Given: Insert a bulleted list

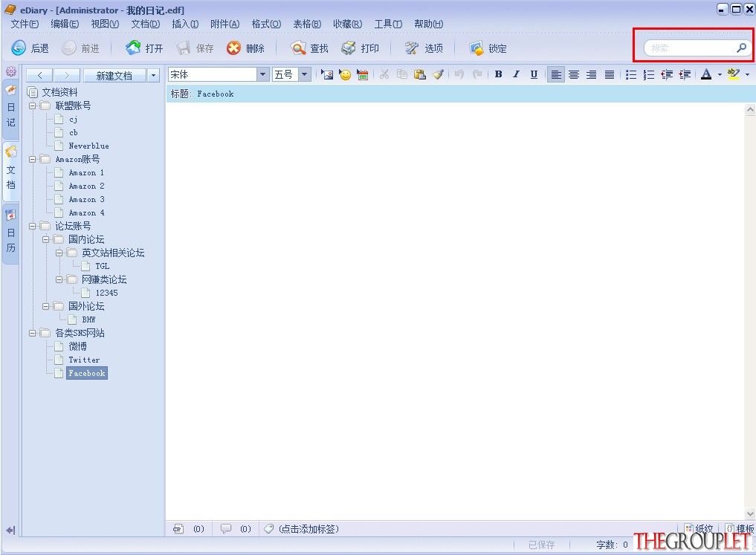Looking at the screenshot, I should [630, 74].
